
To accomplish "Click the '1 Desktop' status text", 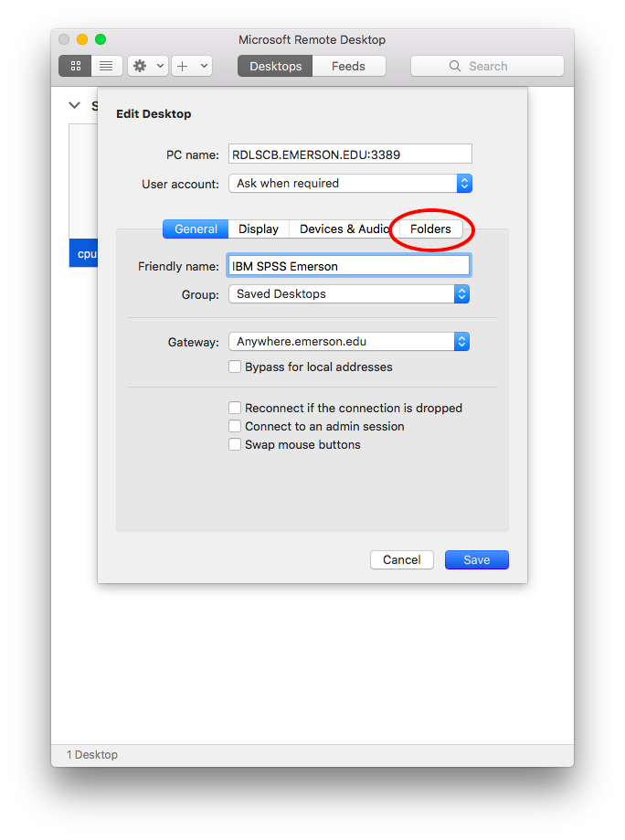I will (92, 755).
